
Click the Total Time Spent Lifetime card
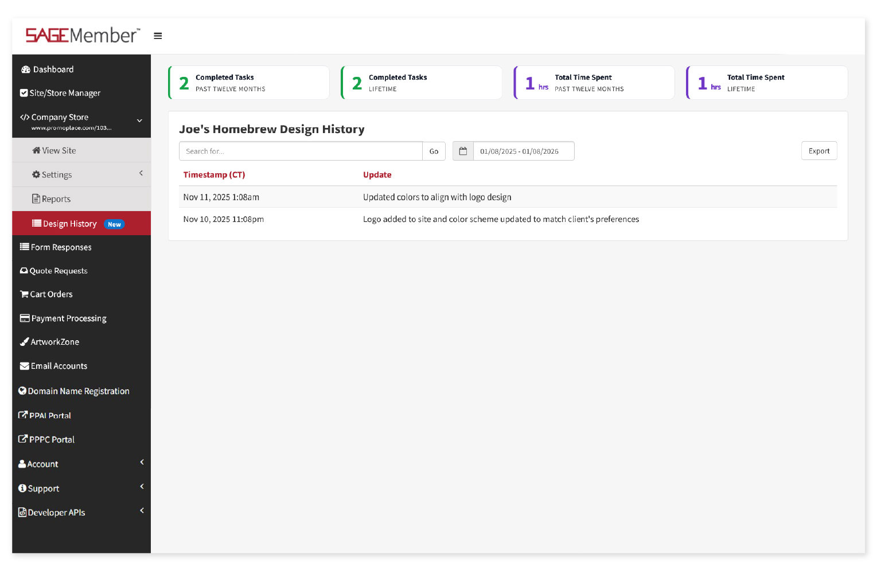(767, 83)
